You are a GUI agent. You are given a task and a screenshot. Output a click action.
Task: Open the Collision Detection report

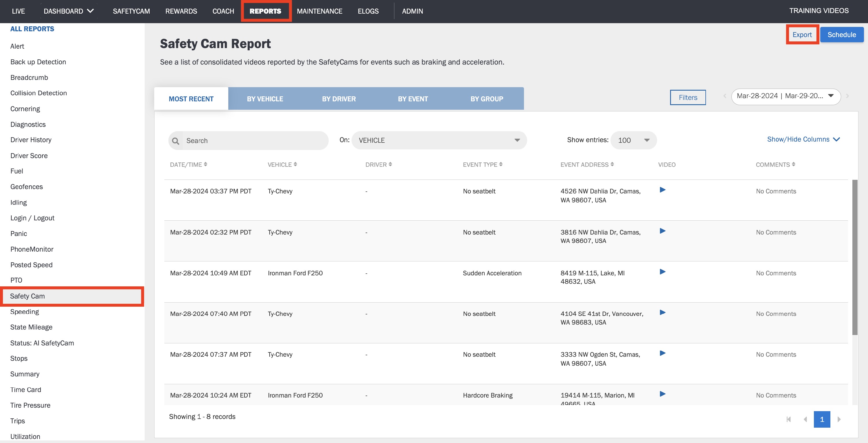click(x=38, y=93)
